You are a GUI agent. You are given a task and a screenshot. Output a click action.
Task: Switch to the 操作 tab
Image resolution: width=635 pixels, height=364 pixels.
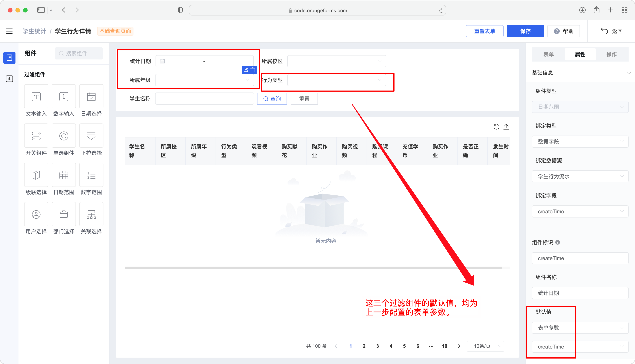coord(611,54)
